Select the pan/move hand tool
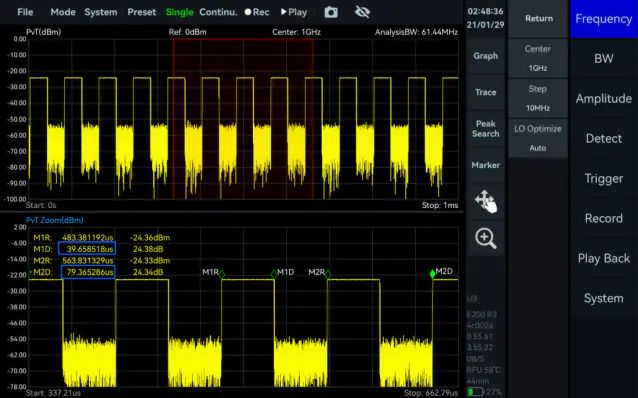The width and height of the screenshot is (638, 398). [485, 201]
